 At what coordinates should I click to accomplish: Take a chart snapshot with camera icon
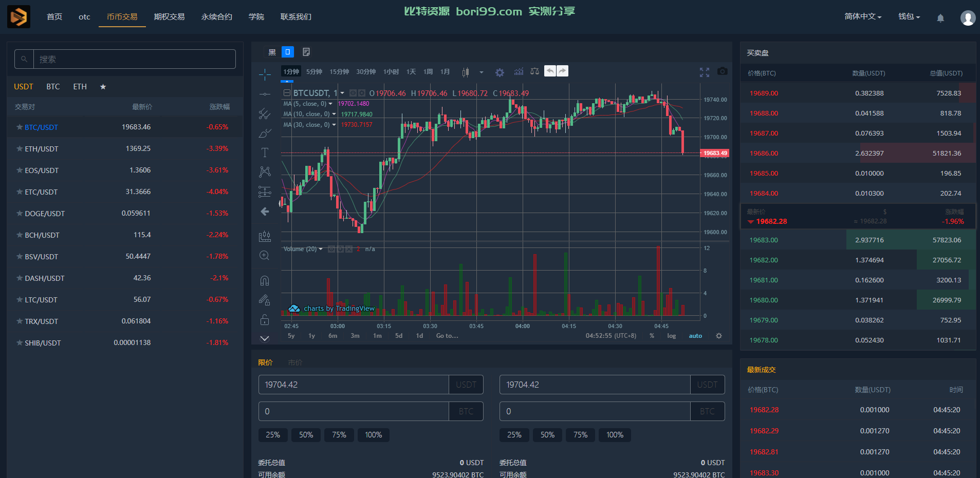click(722, 71)
